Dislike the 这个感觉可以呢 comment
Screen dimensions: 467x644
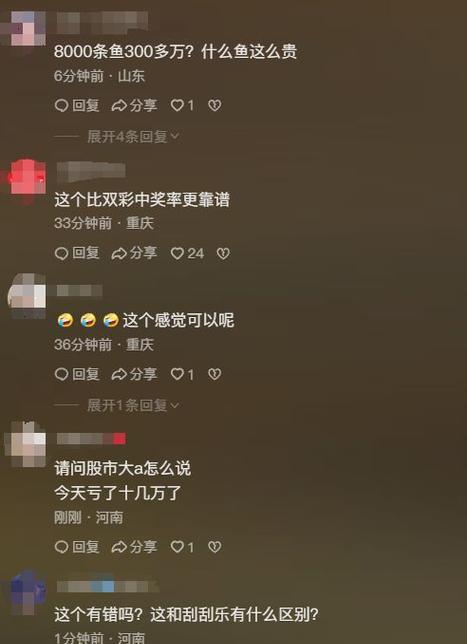click(x=214, y=374)
